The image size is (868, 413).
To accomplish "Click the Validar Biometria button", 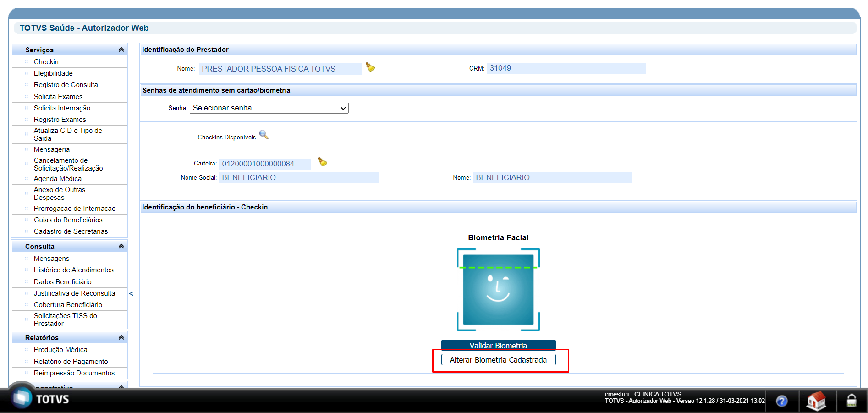I will pos(498,345).
